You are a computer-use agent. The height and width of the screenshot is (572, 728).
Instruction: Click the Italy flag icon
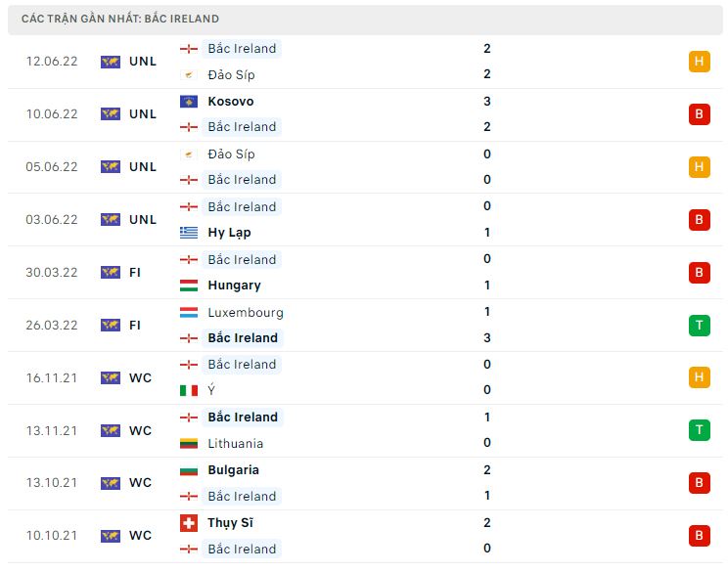coord(189,390)
